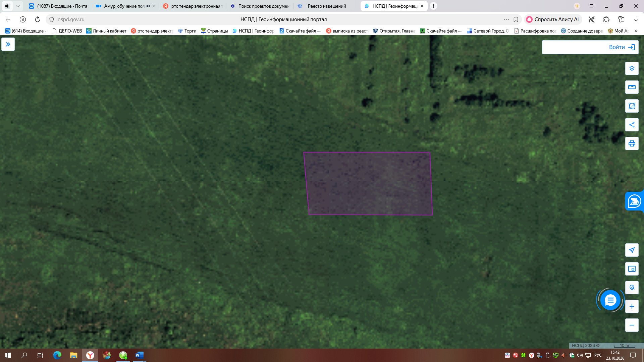Bookmark this page with the bookmark icon

click(x=516, y=19)
